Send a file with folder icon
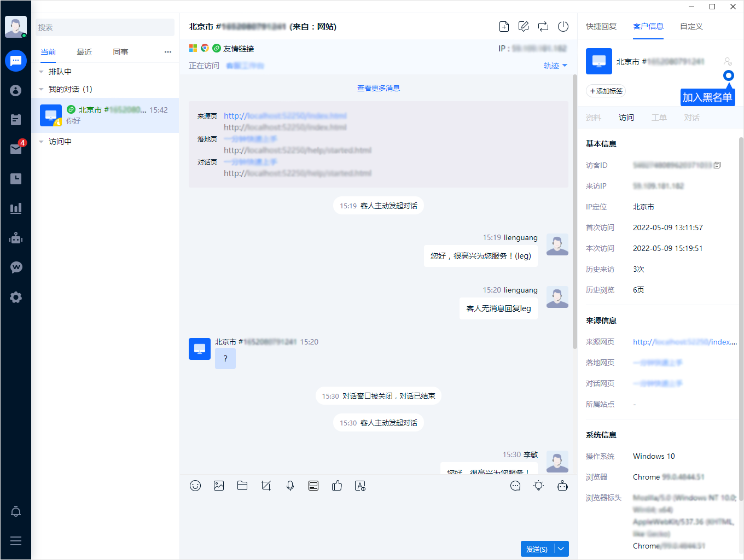744x560 pixels. coord(242,486)
